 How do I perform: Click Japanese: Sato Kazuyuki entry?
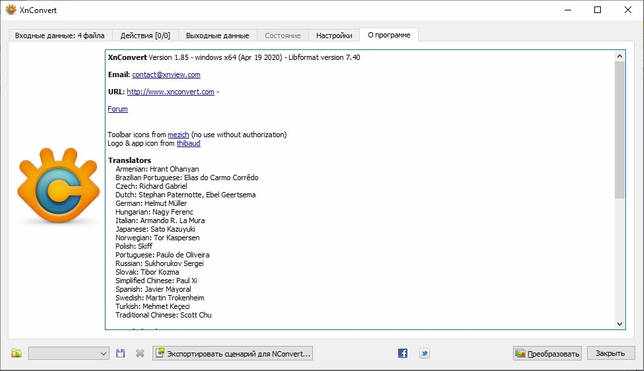(156, 229)
